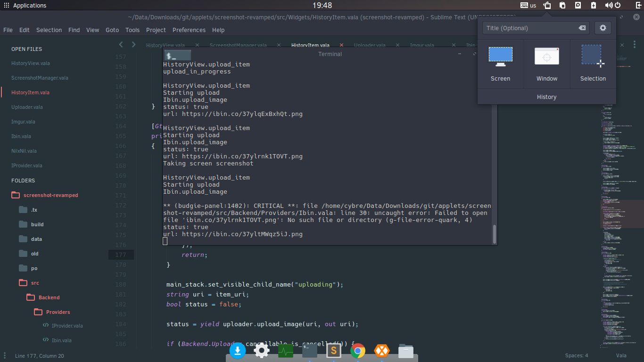Go to next tab arrow
Image resolution: width=644 pixels, height=362 pixels.
pyautogui.click(x=133, y=44)
